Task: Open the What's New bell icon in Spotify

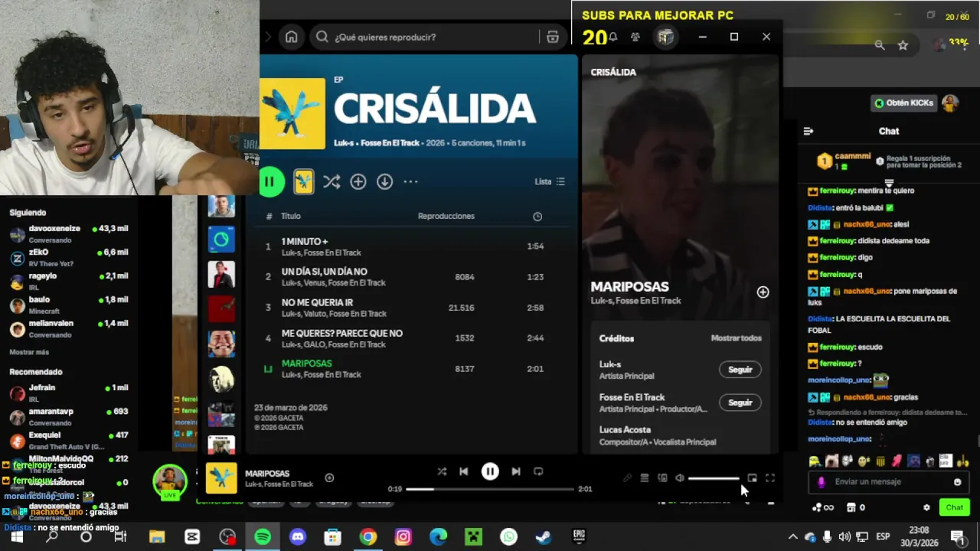Action: coord(612,37)
